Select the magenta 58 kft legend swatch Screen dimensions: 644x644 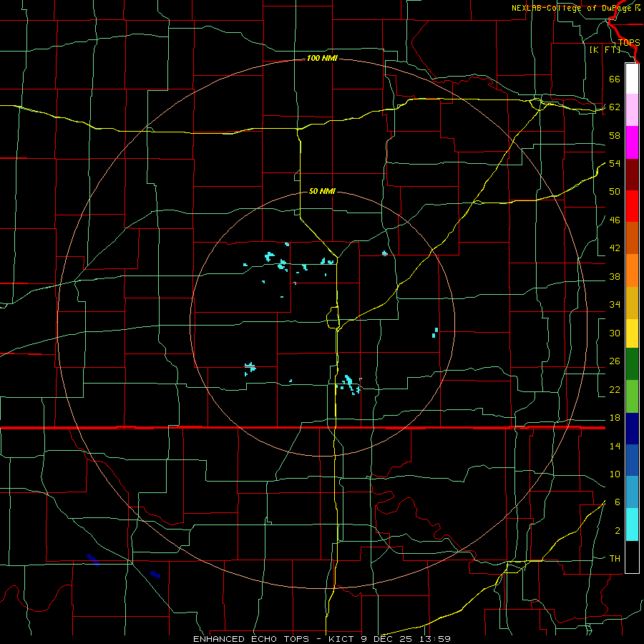[x=632, y=142]
